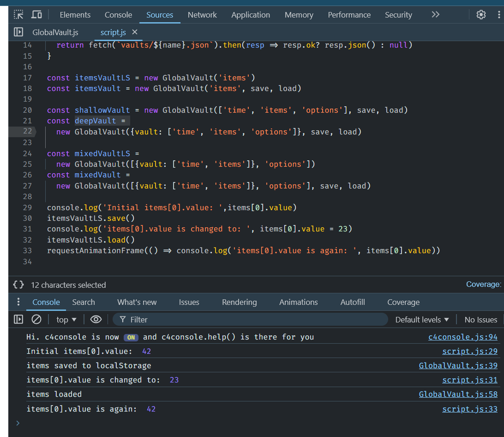Open the Autofill drawer tab
The image size is (504, 437).
[353, 302]
